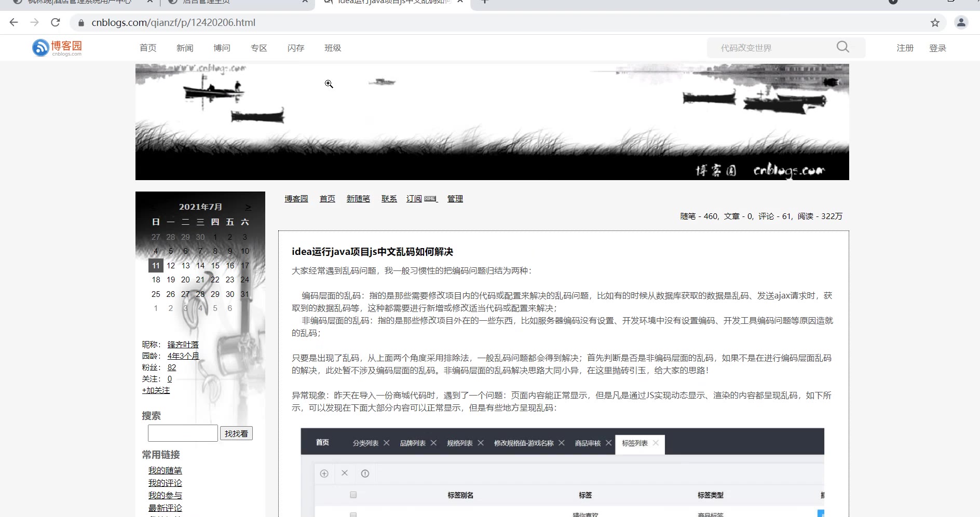Image resolution: width=980 pixels, height=517 pixels.
Task: Open 闪存 in the top navigation
Action: (296, 48)
